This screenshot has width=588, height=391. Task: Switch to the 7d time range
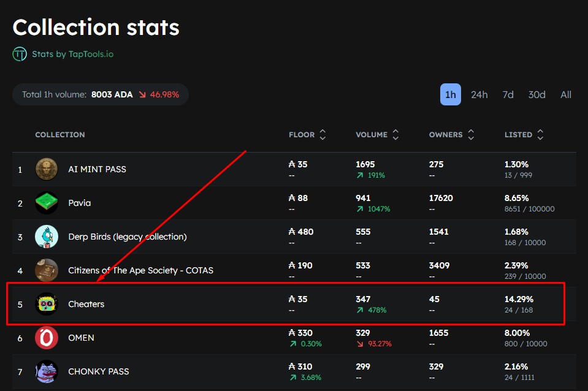click(x=508, y=94)
